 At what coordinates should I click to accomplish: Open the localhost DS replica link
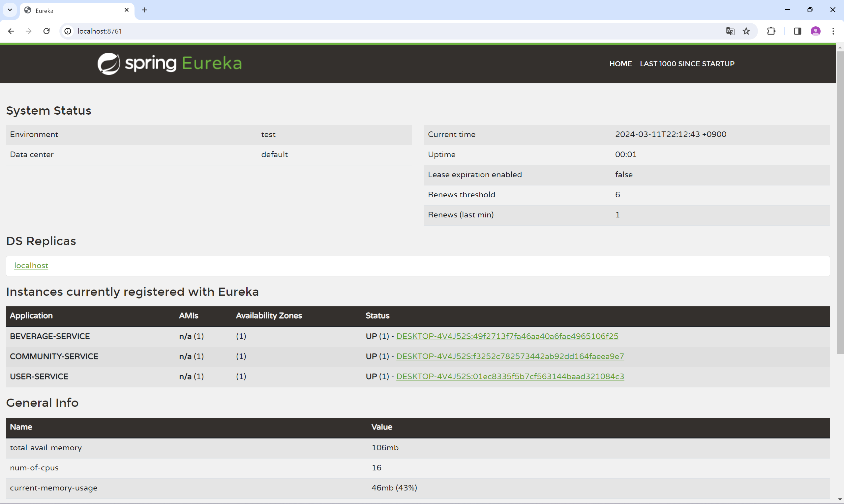31,266
